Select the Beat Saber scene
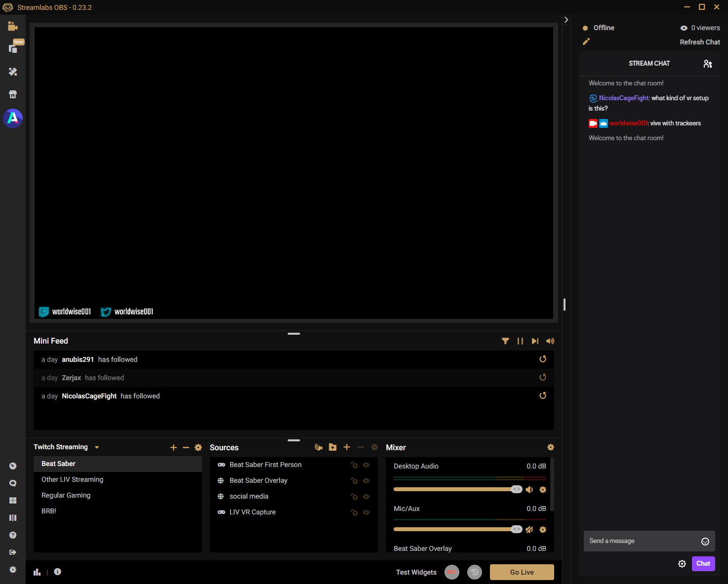 (118, 464)
